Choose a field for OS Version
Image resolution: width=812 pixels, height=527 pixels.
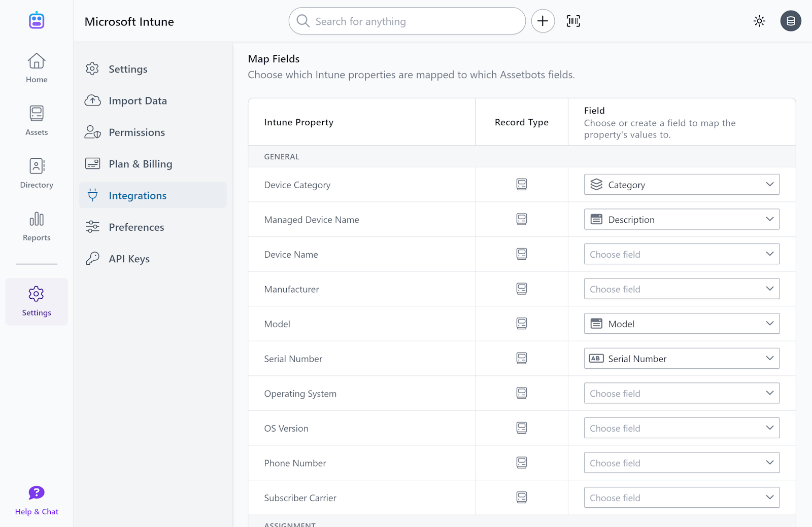click(682, 428)
